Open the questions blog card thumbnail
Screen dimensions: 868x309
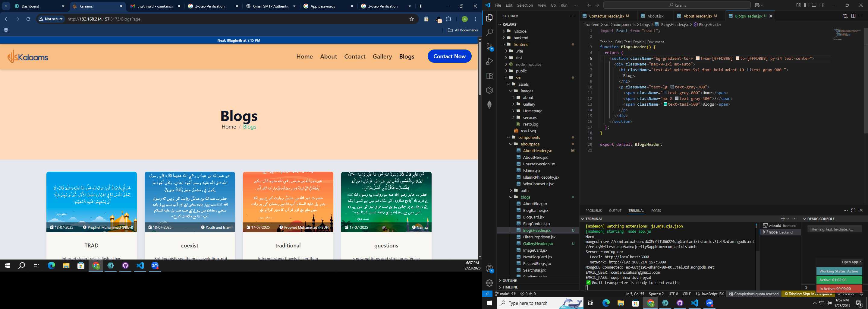pos(386,202)
